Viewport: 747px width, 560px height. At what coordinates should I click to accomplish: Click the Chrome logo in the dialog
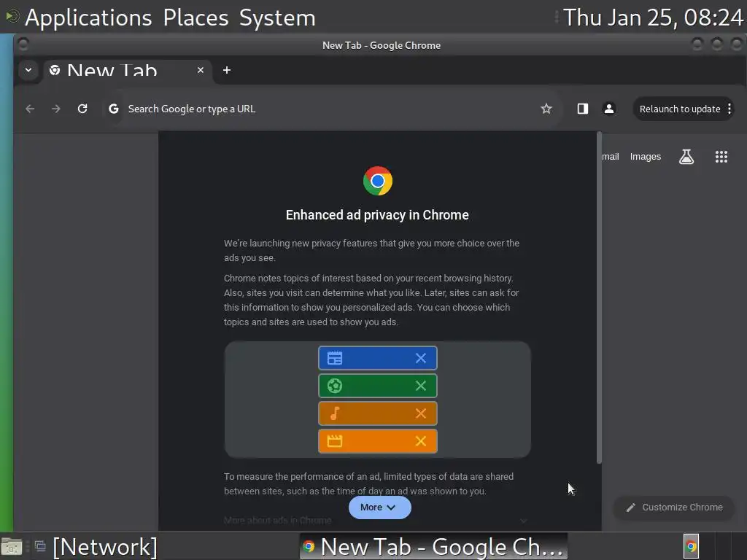(378, 181)
